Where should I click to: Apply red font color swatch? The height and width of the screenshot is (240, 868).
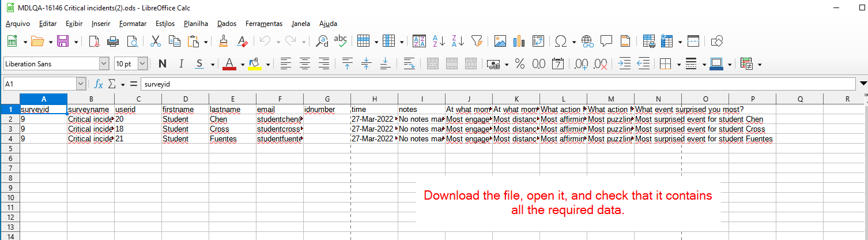tap(229, 63)
